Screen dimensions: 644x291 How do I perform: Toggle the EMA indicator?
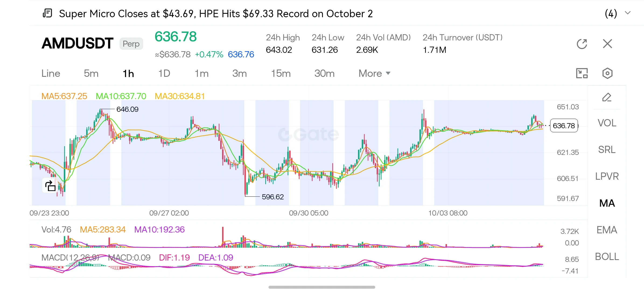[607, 230]
